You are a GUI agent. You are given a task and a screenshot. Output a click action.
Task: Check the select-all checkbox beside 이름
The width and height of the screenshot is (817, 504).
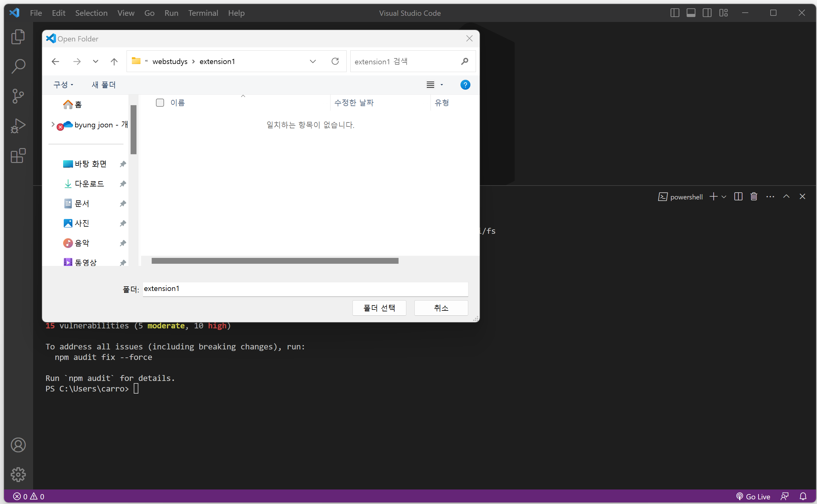pyautogui.click(x=160, y=103)
